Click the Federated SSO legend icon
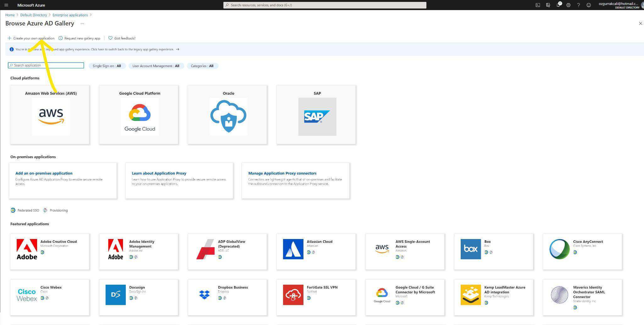The width and height of the screenshot is (644, 325). pyautogui.click(x=13, y=210)
